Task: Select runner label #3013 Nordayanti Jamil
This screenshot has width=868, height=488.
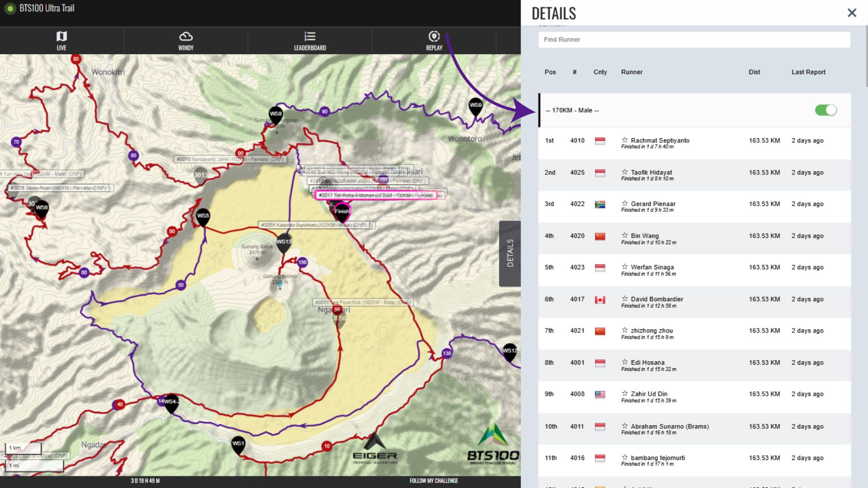Action: pyautogui.click(x=231, y=159)
